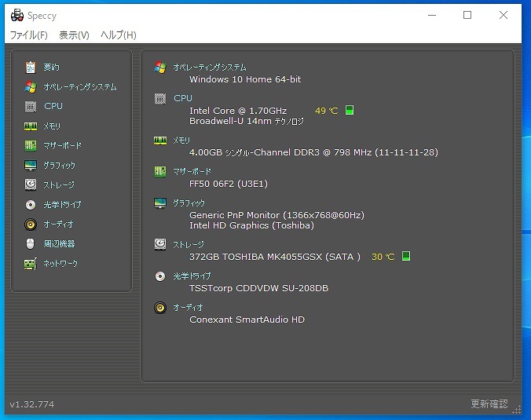The width and height of the screenshot is (531, 420).
Task: Click the optical drive disc icon in sidebar
Action: (31, 205)
